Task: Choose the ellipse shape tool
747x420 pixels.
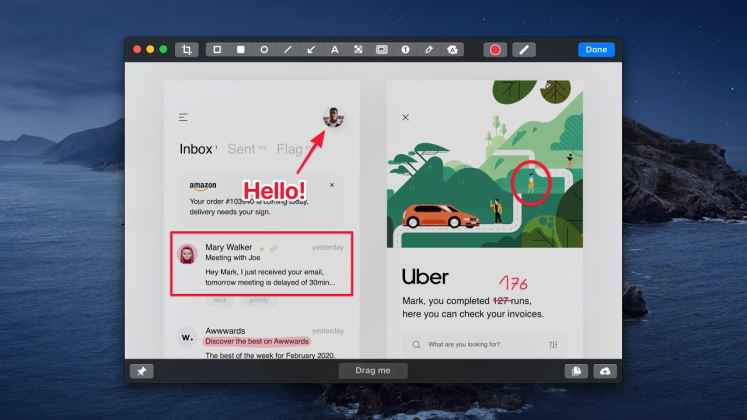Action: coord(264,49)
